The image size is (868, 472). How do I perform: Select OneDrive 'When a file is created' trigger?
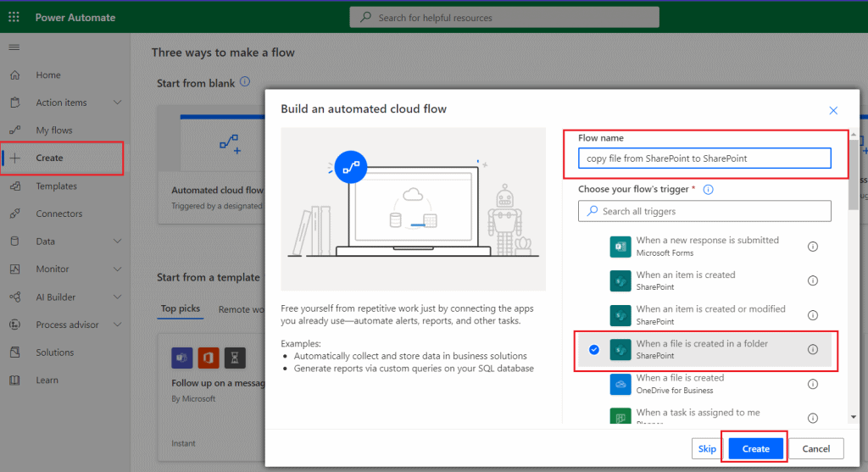[x=704, y=384]
